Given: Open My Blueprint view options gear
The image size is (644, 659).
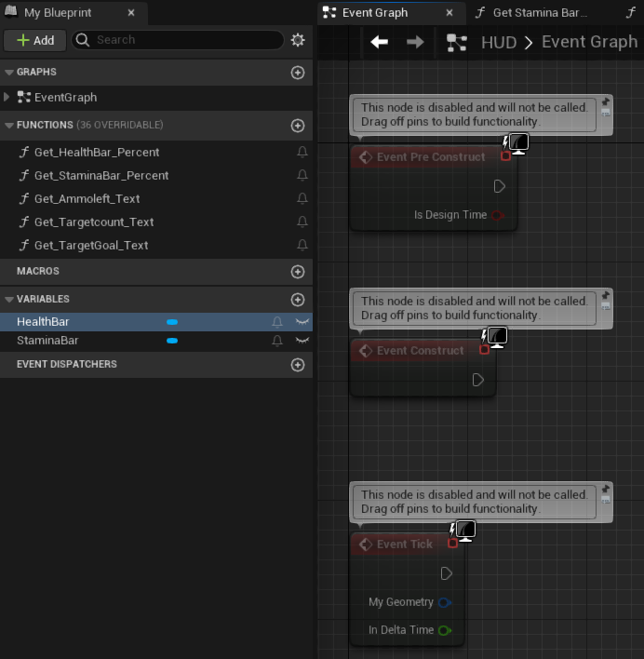Looking at the screenshot, I should click(298, 40).
